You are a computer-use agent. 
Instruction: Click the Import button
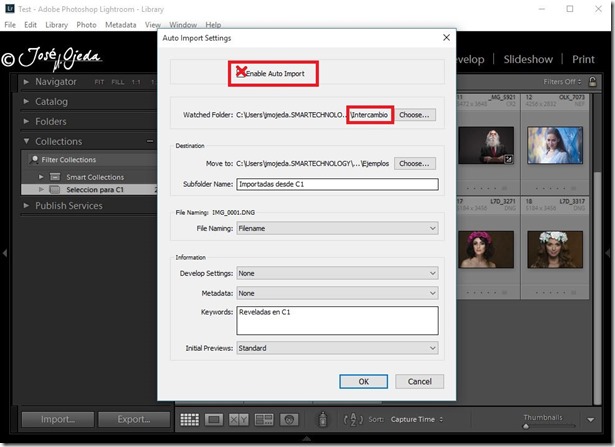click(58, 419)
